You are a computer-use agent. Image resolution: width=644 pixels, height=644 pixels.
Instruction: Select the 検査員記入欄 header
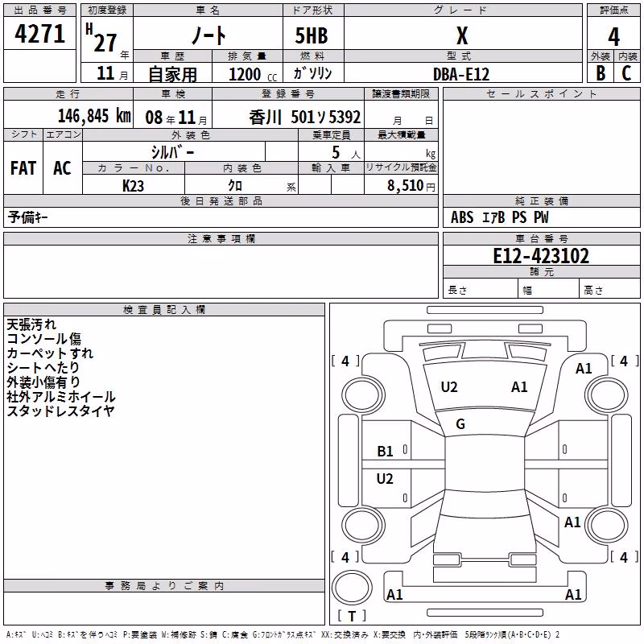tap(164, 310)
